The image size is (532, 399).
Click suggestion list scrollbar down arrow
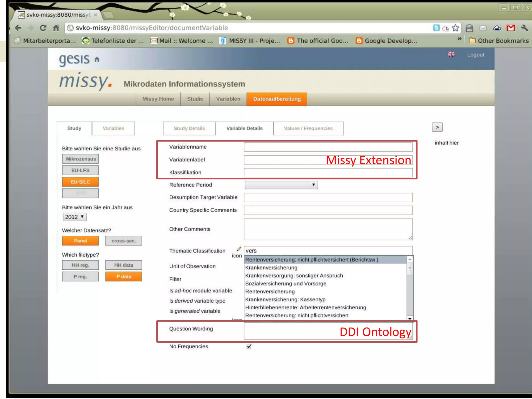click(410, 319)
